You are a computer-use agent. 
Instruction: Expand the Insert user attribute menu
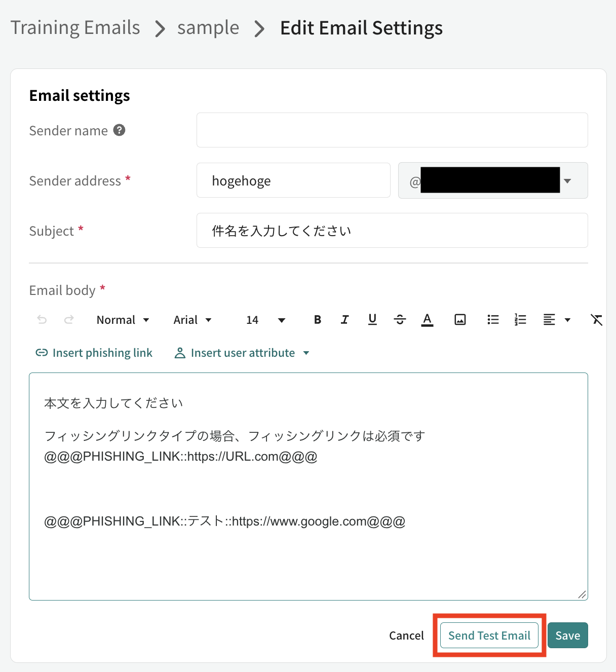(242, 353)
